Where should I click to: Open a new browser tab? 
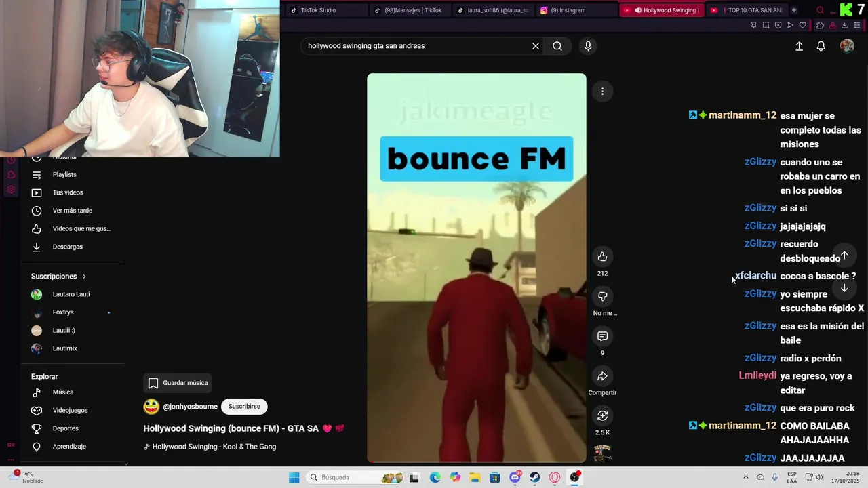click(794, 10)
